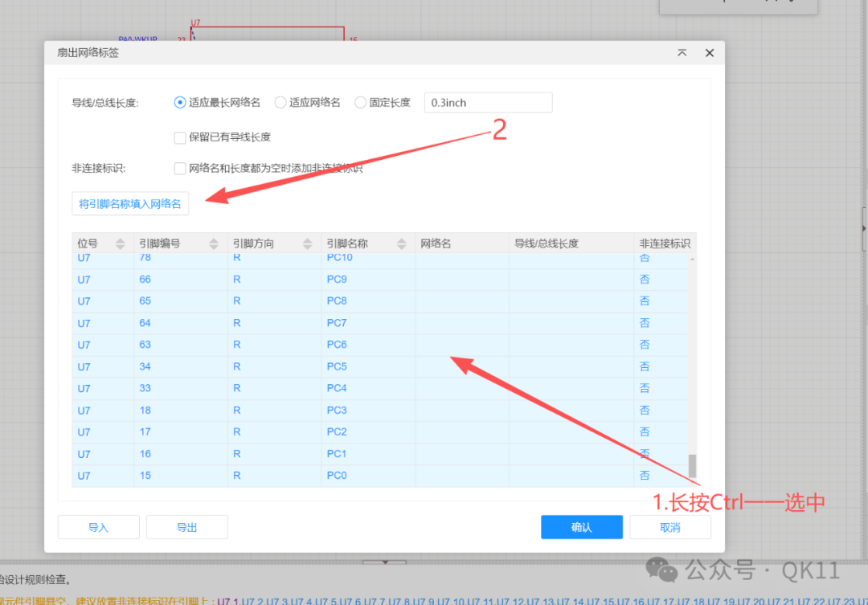Sort the table by the 引脚方向 column arrows
868x605 pixels.
pyautogui.click(x=308, y=243)
